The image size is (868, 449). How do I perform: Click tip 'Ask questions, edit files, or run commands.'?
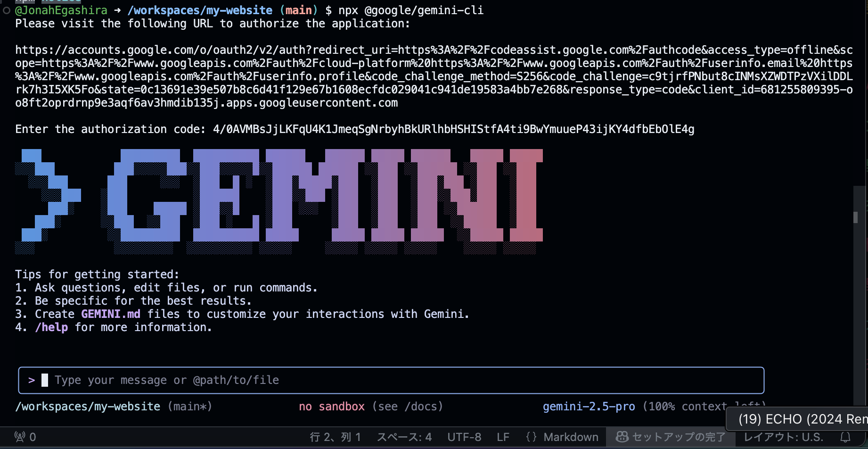point(176,288)
